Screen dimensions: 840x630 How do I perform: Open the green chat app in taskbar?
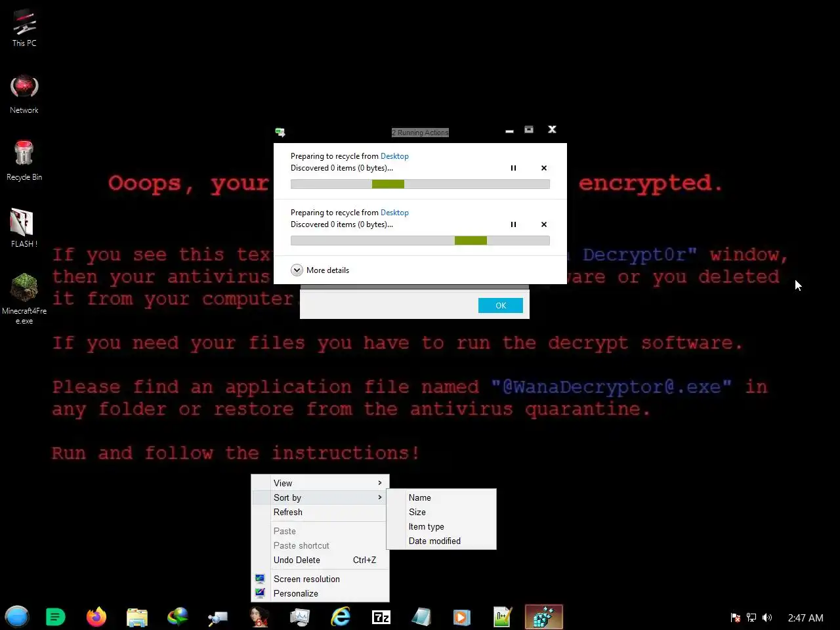(x=56, y=617)
